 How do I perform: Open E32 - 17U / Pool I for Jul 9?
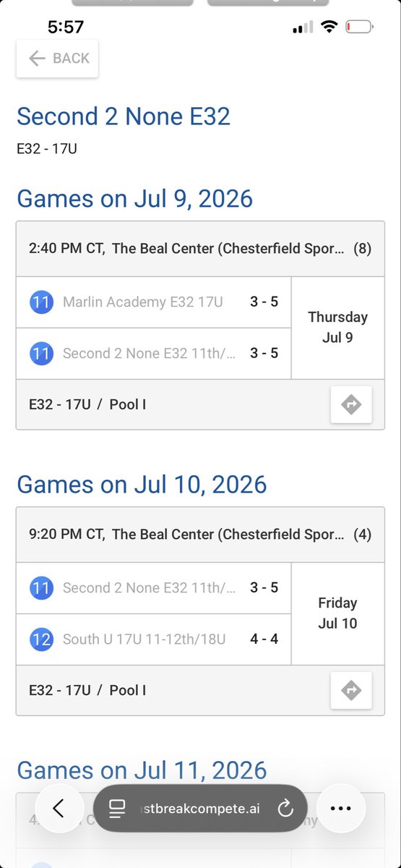(x=87, y=404)
